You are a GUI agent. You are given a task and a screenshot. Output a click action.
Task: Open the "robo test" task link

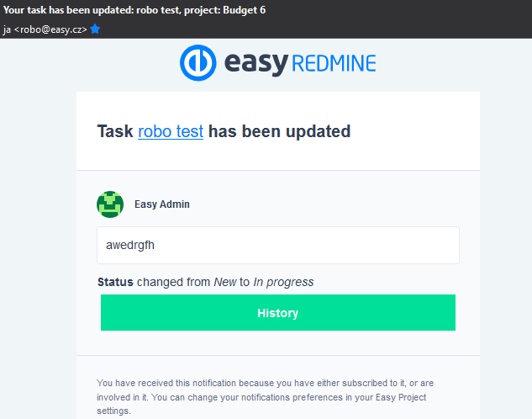(x=171, y=131)
